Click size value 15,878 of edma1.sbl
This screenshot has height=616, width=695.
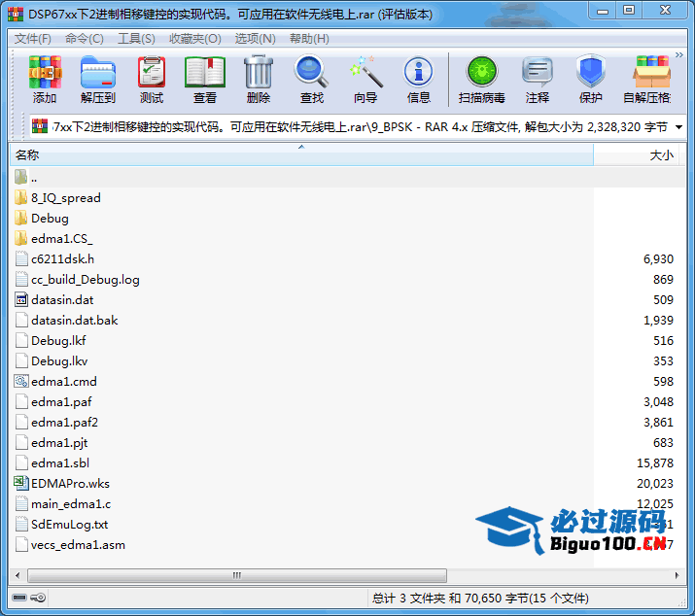pos(655,463)
